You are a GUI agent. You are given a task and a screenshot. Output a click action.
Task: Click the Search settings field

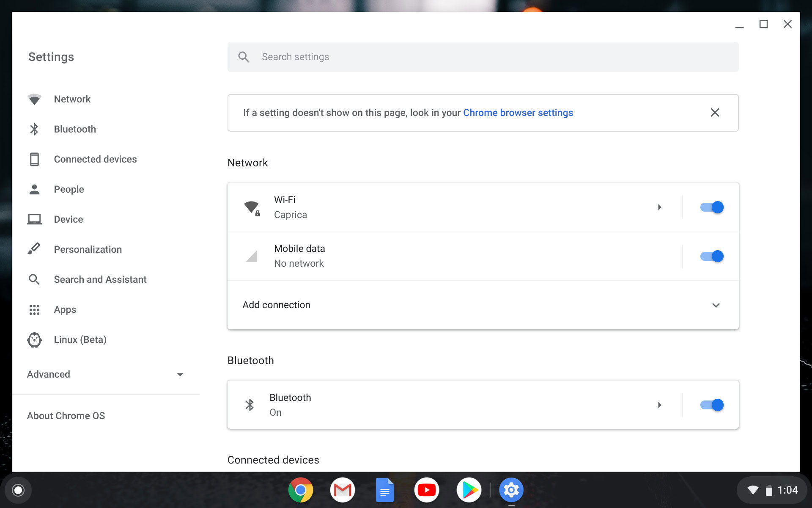(x=482, y=57)
